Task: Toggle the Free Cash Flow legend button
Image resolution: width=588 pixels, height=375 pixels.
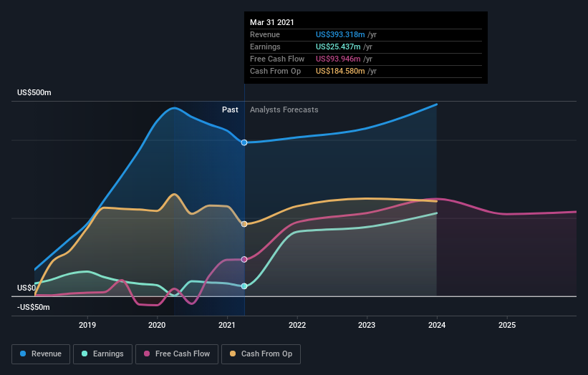Action: point(177,354)
